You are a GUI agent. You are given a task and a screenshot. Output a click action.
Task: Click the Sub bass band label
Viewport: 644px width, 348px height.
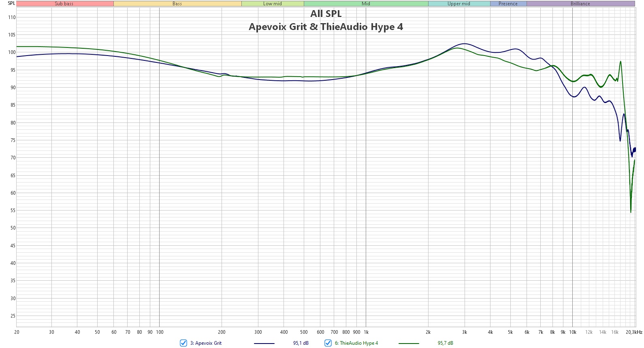coord(65,4)
